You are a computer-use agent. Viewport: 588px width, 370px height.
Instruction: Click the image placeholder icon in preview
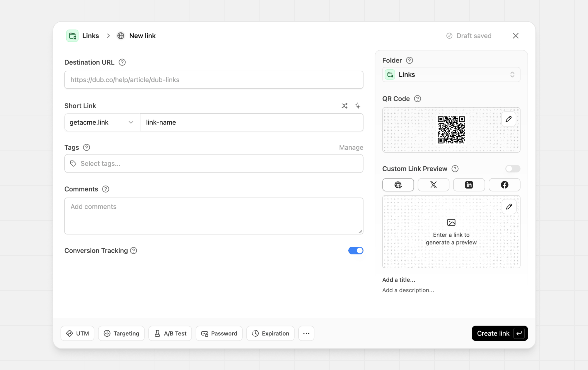(x=451, y=222)
